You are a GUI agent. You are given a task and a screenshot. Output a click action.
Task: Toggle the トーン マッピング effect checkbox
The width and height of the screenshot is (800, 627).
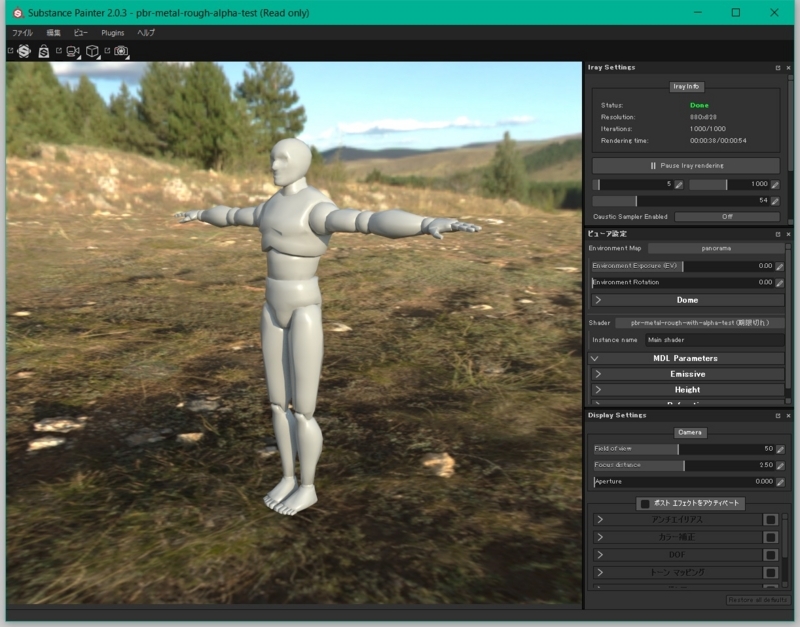tap(770, 572)
